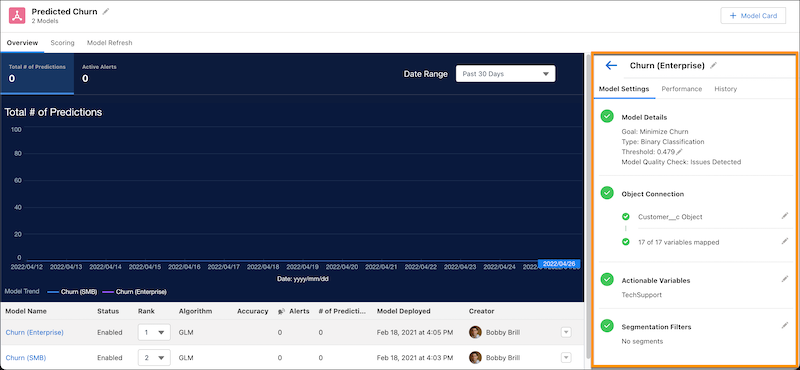Sort by Status column header
This screenshot has width=800, height=370.
108,311
